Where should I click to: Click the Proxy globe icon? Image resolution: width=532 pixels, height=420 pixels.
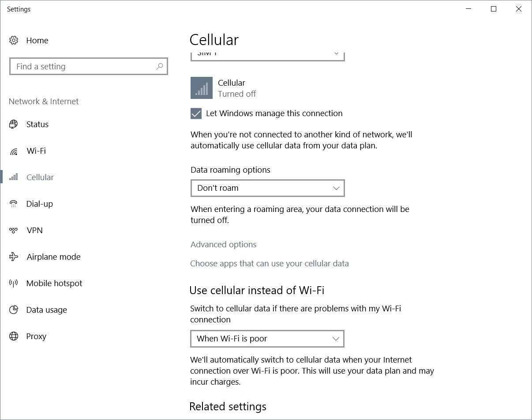tap(14, 336)
